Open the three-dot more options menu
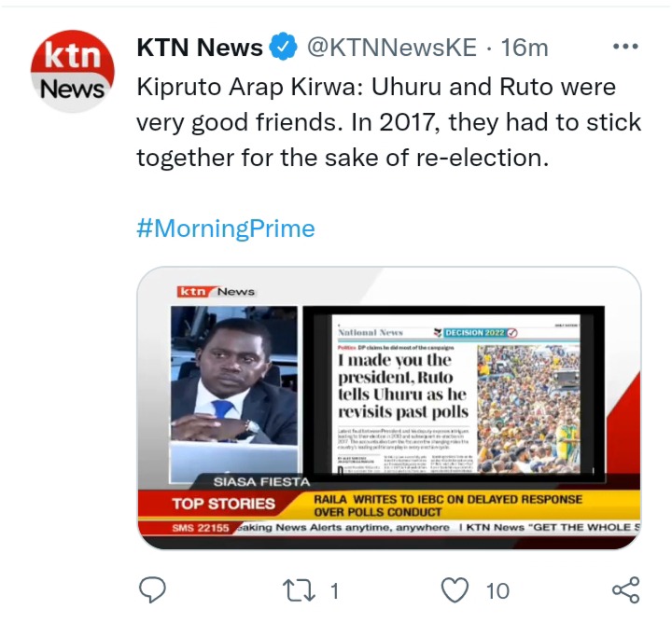This screenshot has height=623, width=672. click(625, 46)
